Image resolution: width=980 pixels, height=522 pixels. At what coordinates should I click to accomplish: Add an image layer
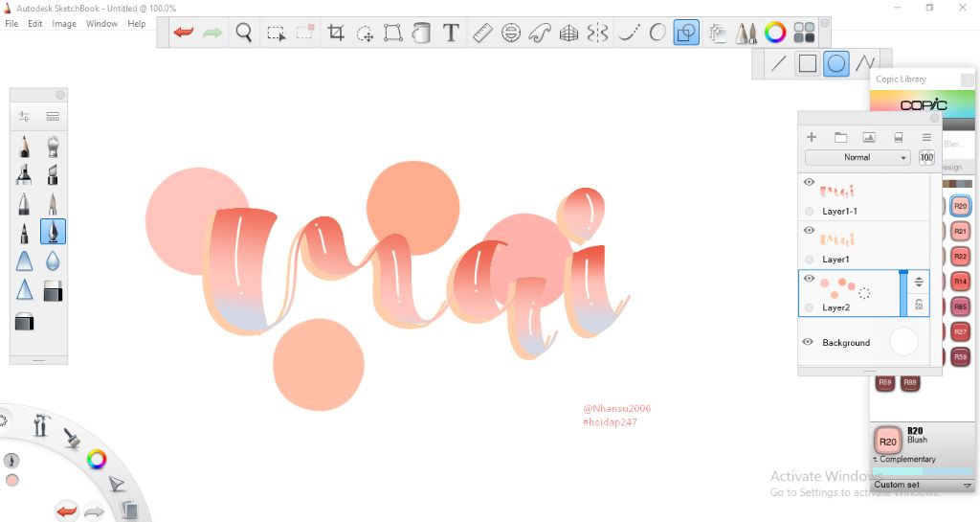(x=869, y=137)
